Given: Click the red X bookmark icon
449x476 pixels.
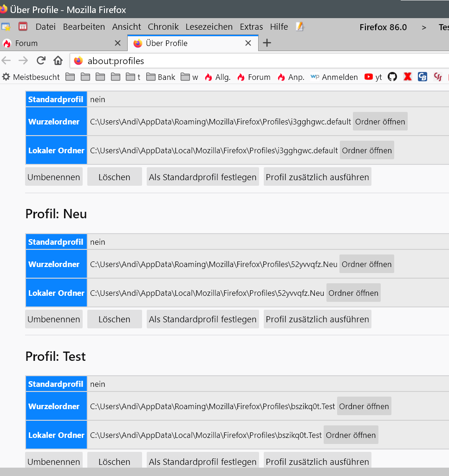Looking at the screenshot, I should [x=407, y=77].
